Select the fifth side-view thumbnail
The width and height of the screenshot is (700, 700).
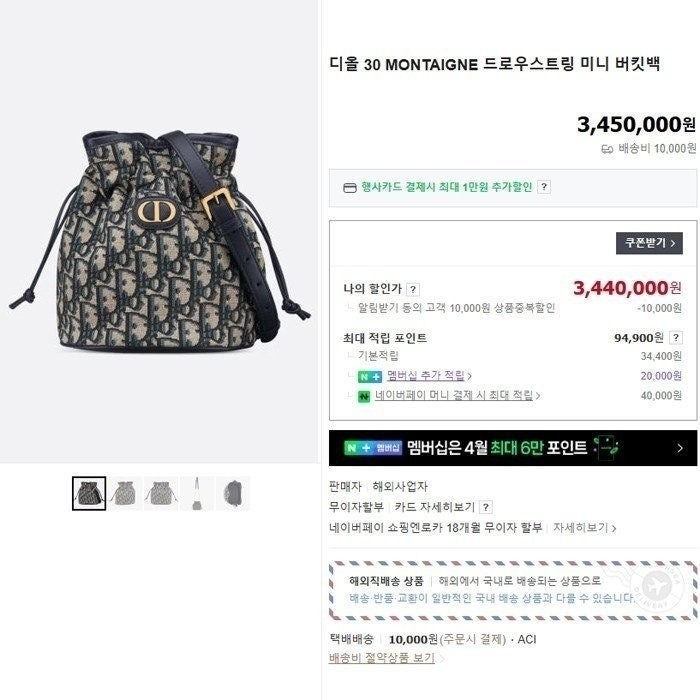click(233, 493)
